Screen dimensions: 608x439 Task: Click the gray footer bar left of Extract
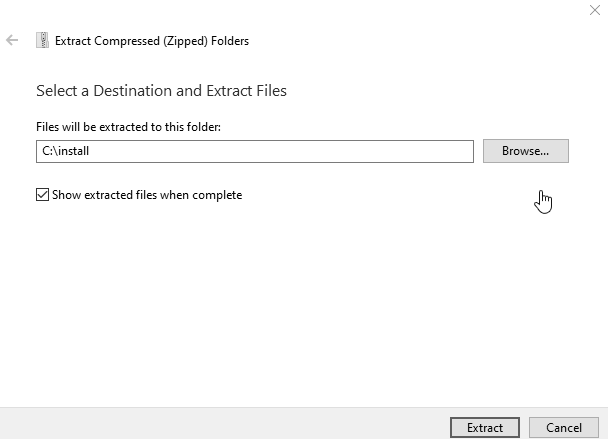point(225,423)
